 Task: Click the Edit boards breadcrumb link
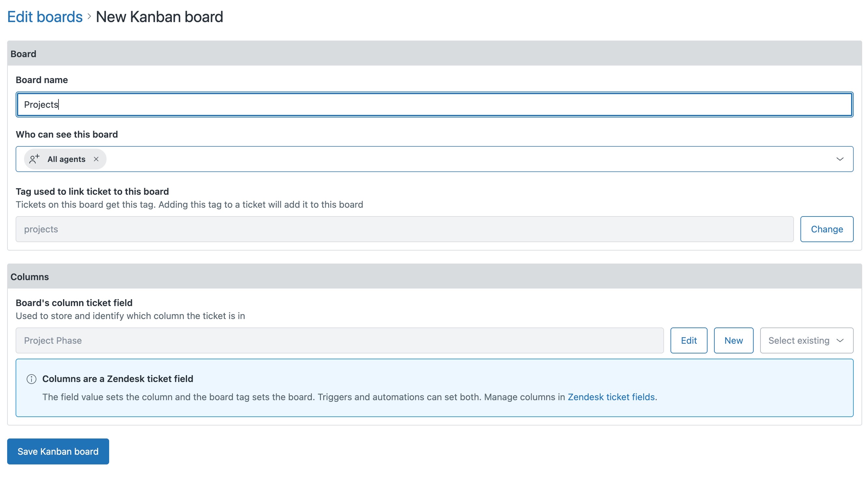pyautogui.click(x=45, y=17)
